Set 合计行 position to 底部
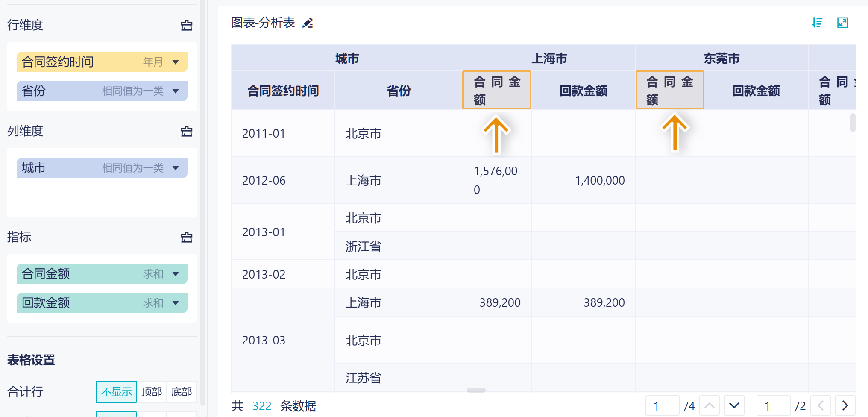The image size is (868, 417). point(182,392)
